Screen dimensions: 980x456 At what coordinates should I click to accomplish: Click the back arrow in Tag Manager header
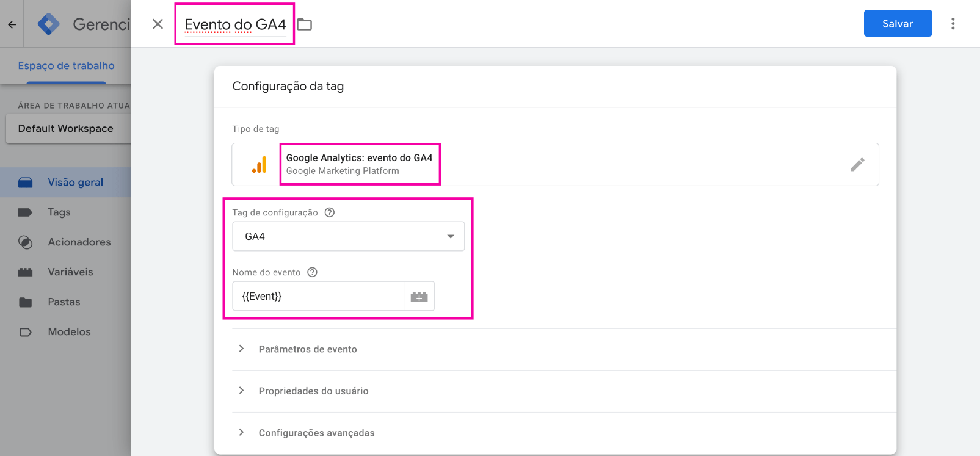click(x=12, y=24)
